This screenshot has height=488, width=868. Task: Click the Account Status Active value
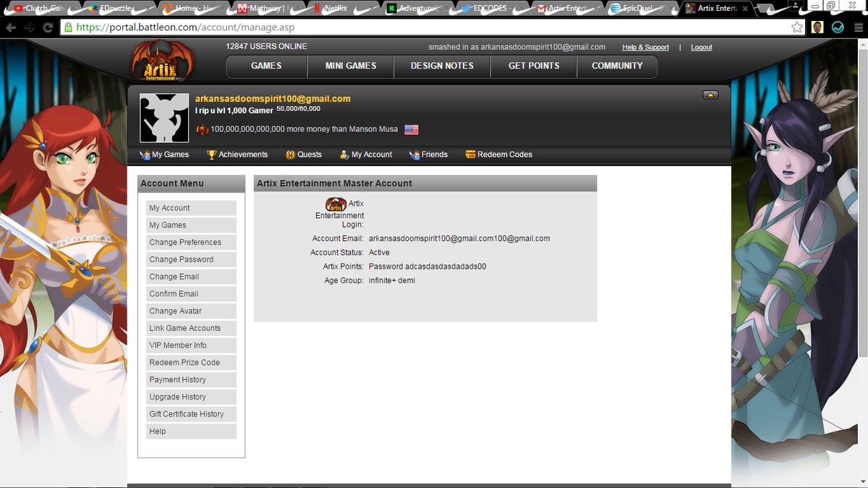379,253
